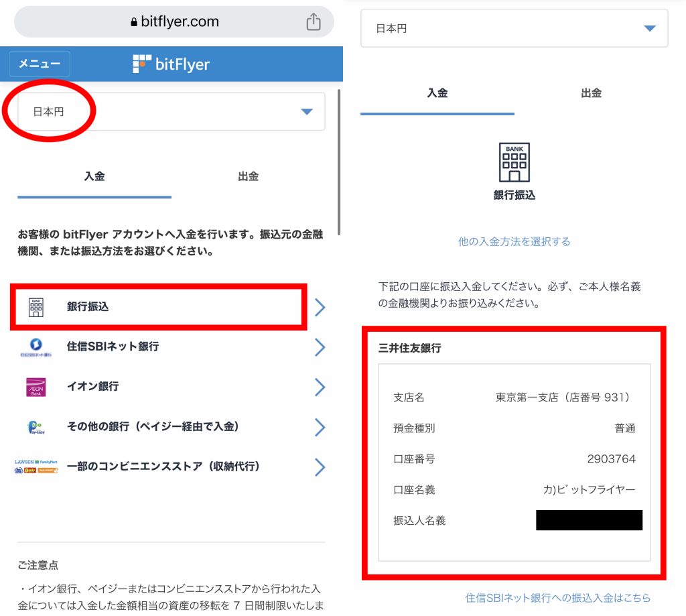
Task: Switch to the left 出金 tab
Action: coord(248,176)
